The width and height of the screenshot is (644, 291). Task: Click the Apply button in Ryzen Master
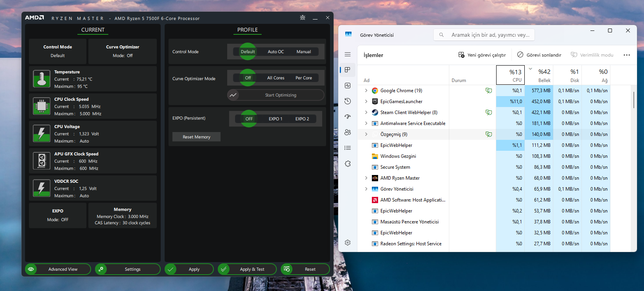coord(189,269)
